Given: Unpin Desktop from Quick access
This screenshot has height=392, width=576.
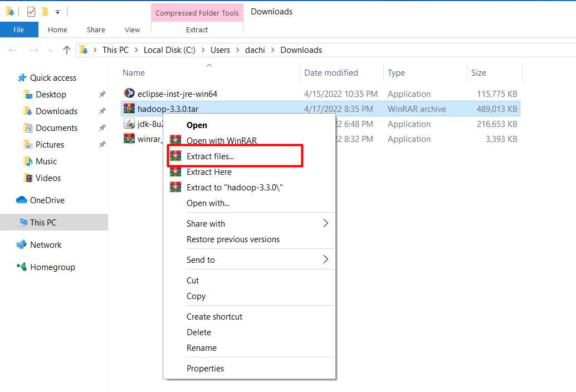Looking at the screenshot, I should (x=102, y=95).
